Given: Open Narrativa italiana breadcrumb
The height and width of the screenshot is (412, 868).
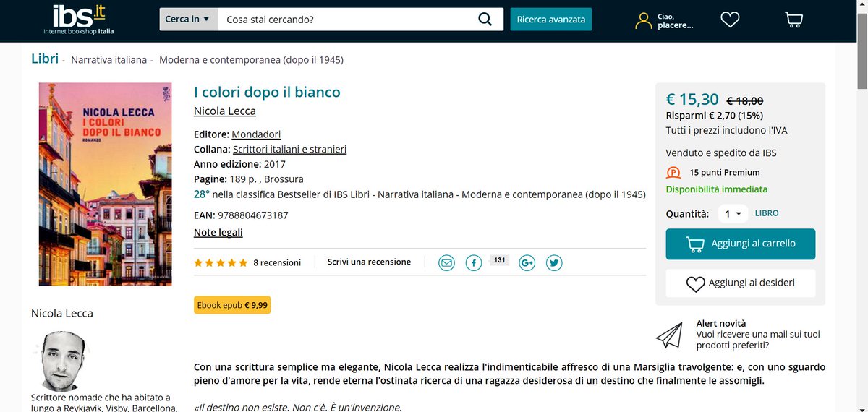Looking at the screenshot, I should click(x=109, y=59).
